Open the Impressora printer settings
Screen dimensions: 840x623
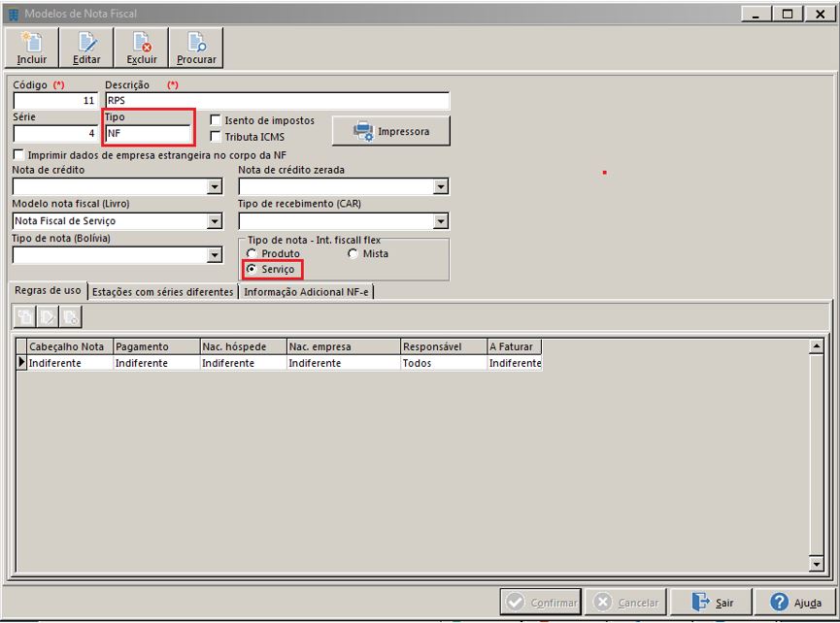coord(391,131)
